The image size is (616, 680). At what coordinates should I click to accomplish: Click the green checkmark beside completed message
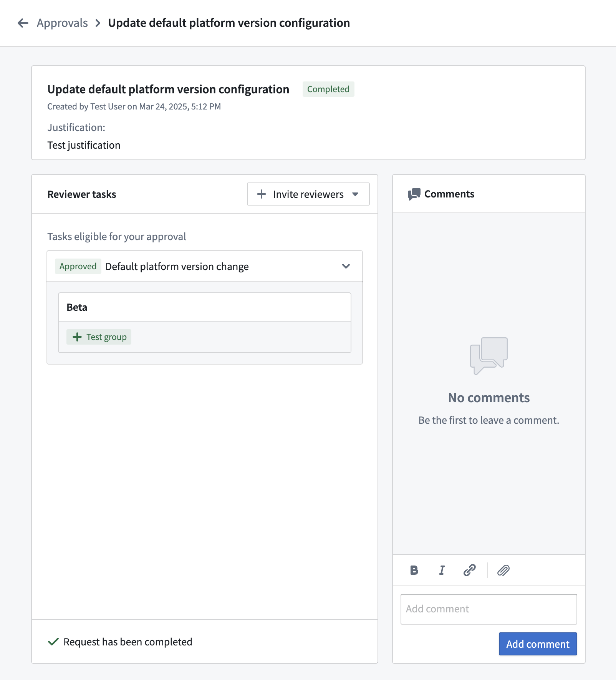pos(53,642)
